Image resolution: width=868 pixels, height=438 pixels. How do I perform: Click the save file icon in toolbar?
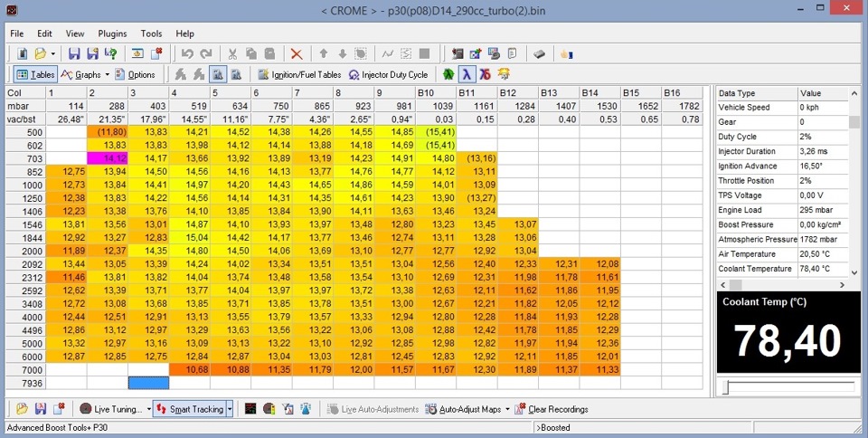click(x=74, y=53)
